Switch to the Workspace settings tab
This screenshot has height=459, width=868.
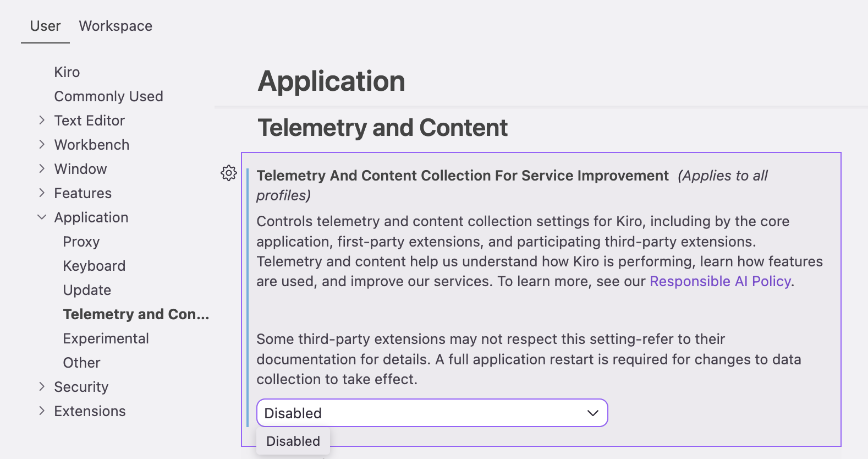coord(116,26)
